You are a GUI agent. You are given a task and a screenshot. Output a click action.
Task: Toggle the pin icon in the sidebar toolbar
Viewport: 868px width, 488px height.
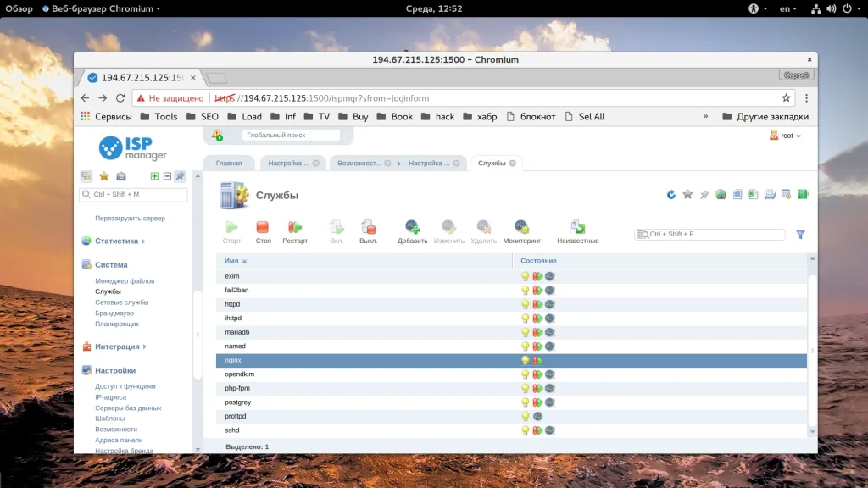(180, 176)
